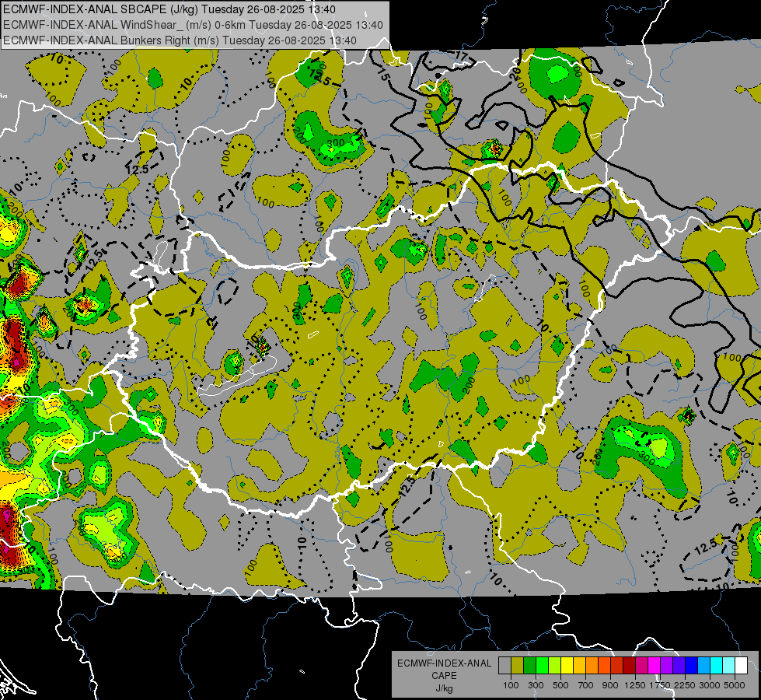Screen dimensions: 761x700
Task: Click the 700 legend tick value
Action: (x=586, y=685)
